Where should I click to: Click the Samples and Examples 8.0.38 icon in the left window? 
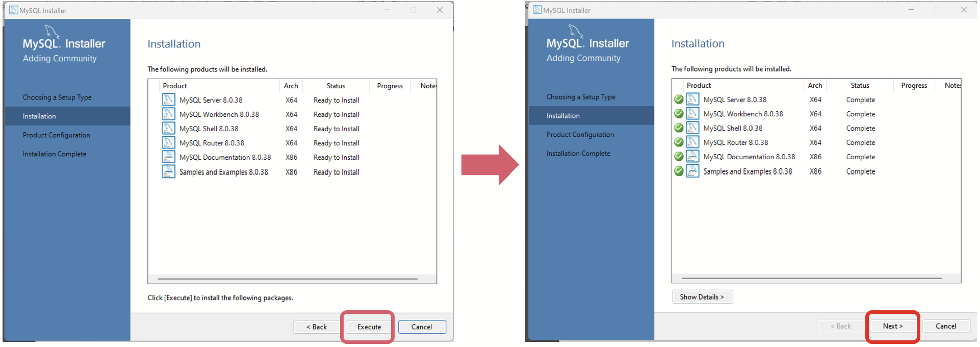168,171
